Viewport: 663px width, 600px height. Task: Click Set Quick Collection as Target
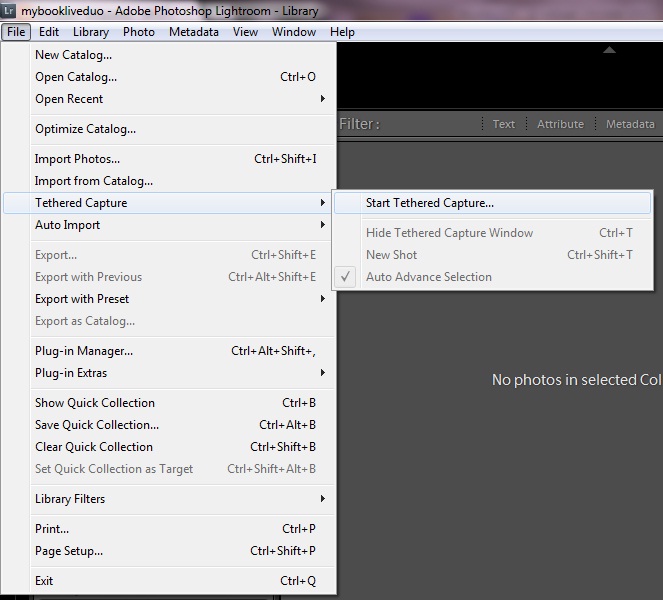pyautogui.click(x=169, y=469)
